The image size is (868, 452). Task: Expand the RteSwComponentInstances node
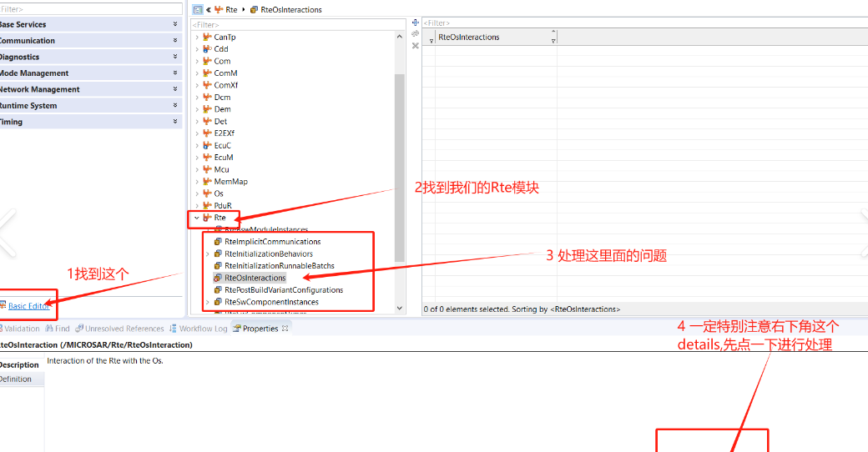pyautogui.click(x=208, y=302)
